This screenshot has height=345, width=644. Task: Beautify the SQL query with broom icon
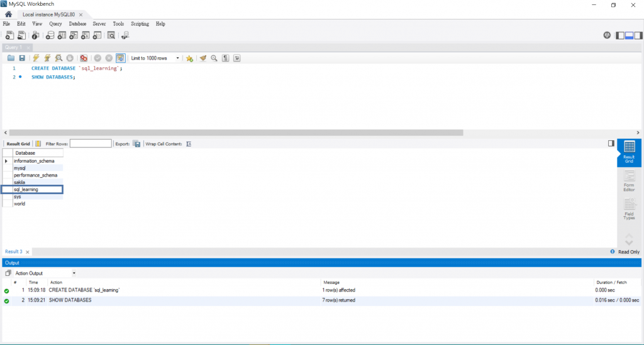click(x=203, y=58)
